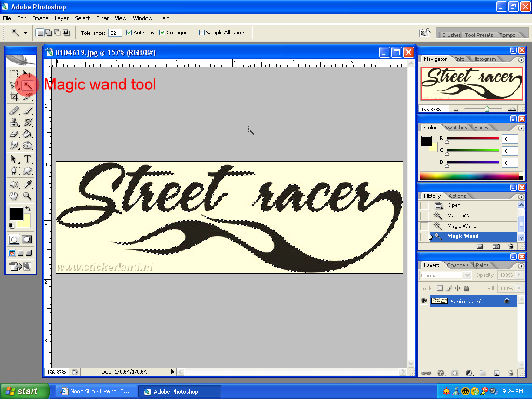Image resolution: width=532 pixels, height=399 pixels.
Task: Switch to the Swatches tab
Action: [x=456, y=128]
